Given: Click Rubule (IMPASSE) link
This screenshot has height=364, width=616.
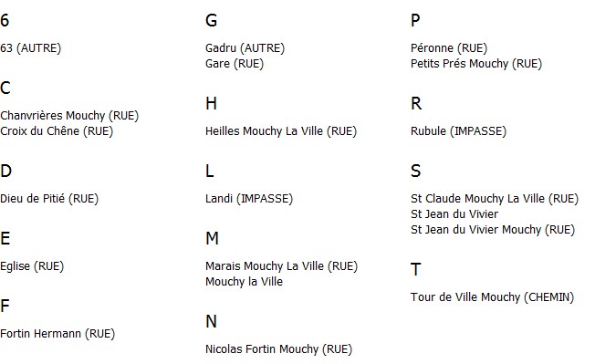Looking at the screenshot, I should 458,131.
